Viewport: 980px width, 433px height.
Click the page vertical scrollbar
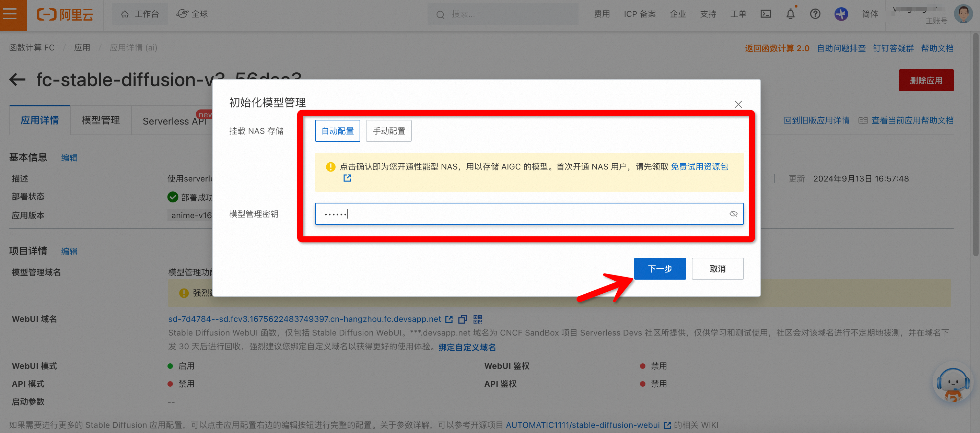point(976,144)
